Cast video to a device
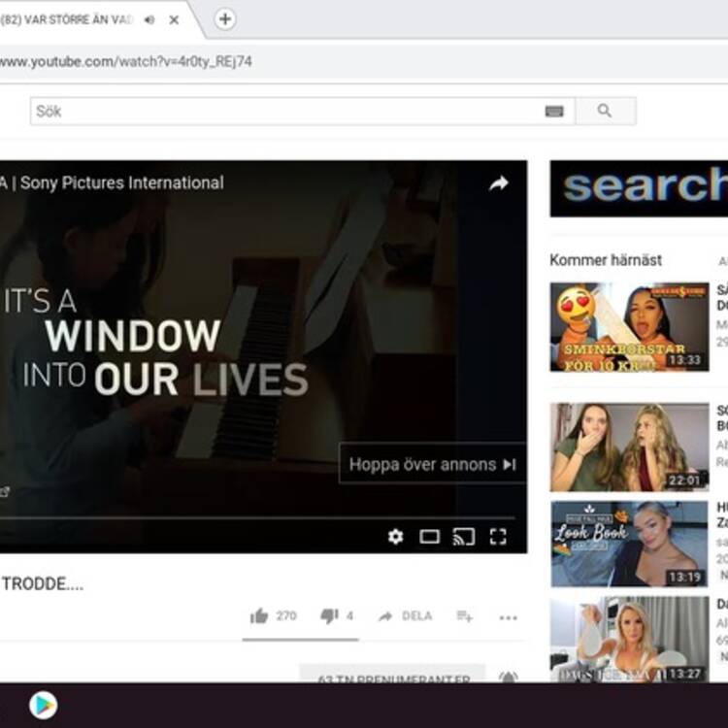The height and width of the screenshot is (728, 728). tap(463, 537)
